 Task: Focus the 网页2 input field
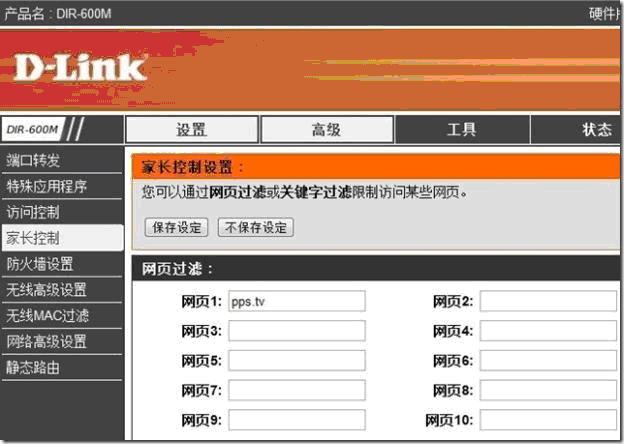coord(547,302)
